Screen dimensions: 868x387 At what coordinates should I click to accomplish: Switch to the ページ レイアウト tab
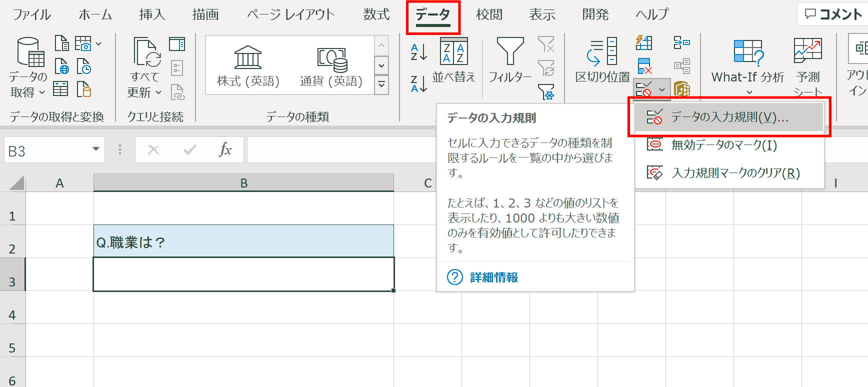pyautogui.click(x=290, y=14)
